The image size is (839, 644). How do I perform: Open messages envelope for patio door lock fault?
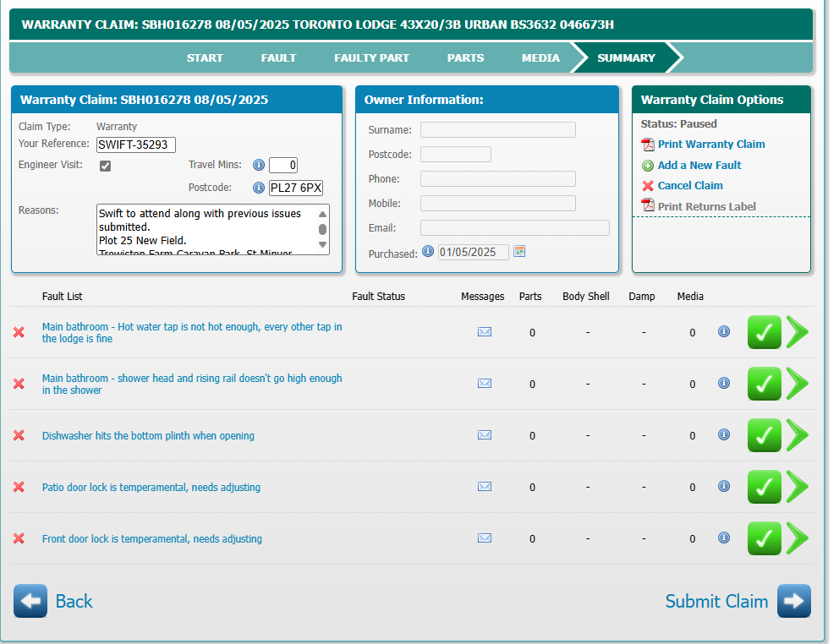point(484,487)
